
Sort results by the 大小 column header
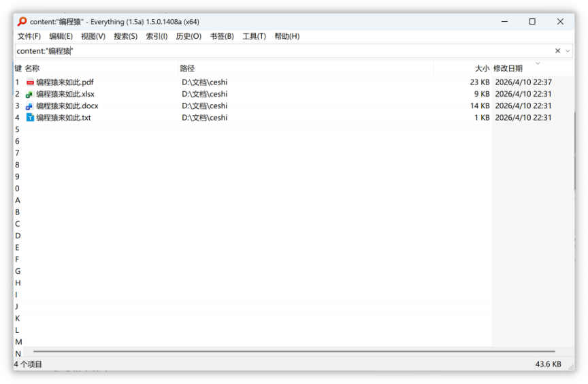tap(482, 69)
